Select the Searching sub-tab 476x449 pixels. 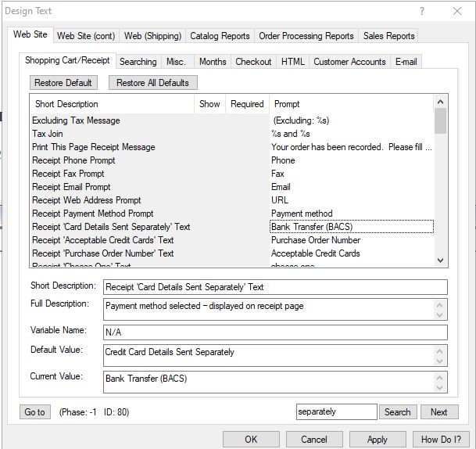(x=138, y=62)
